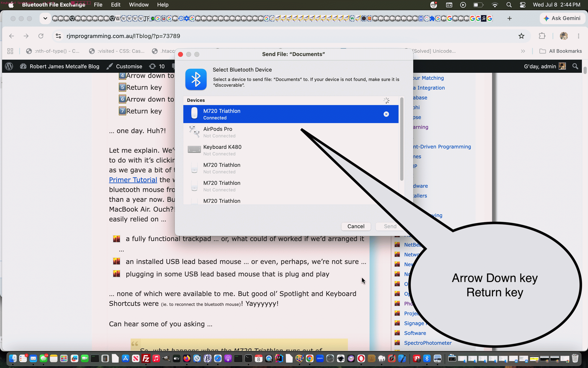Open Messages from the Dock
The height and width of the screenshot is (368, 588).
(43, 359)
